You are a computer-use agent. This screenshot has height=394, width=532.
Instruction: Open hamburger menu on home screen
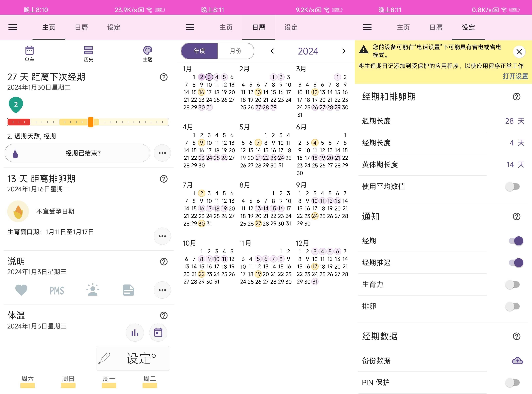point(13,27)
